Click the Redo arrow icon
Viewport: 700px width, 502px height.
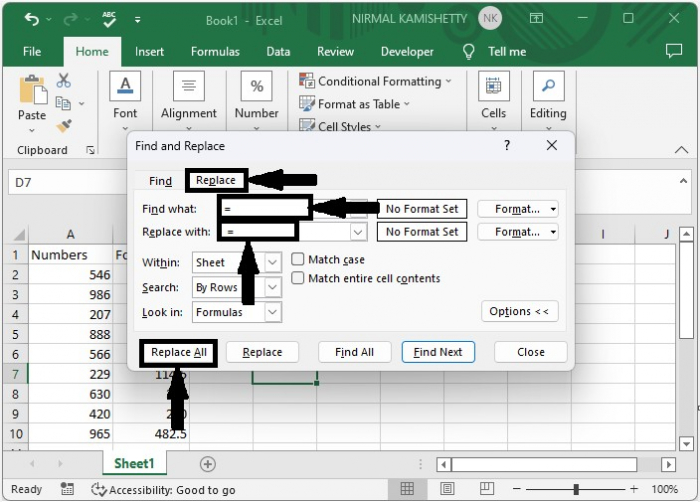pyautogui.click(x=70, y=20)
